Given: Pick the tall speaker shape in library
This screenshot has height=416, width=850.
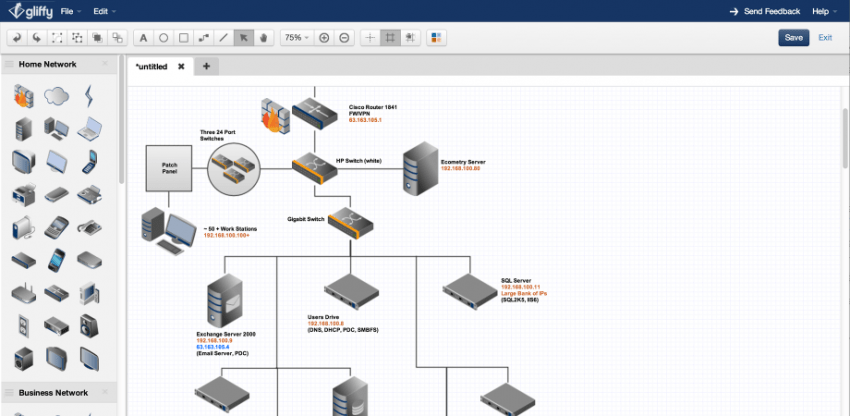Looking at the screenshot, I should (x=89, y=326).
